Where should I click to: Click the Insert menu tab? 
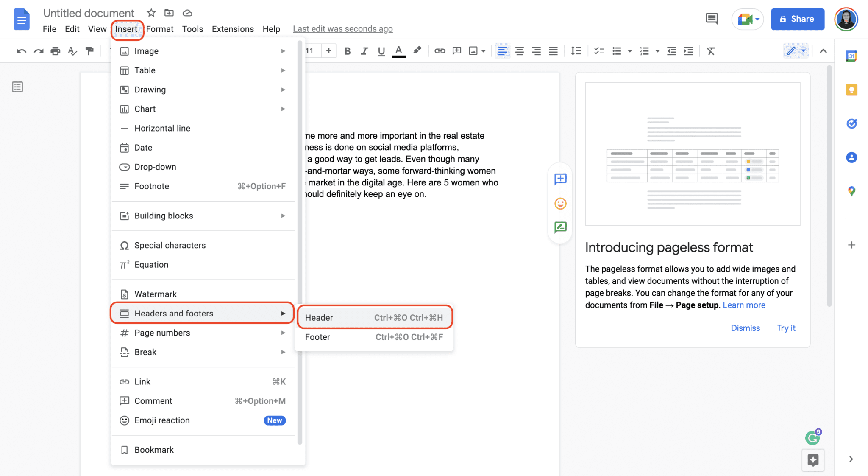(x=126, y=28)
